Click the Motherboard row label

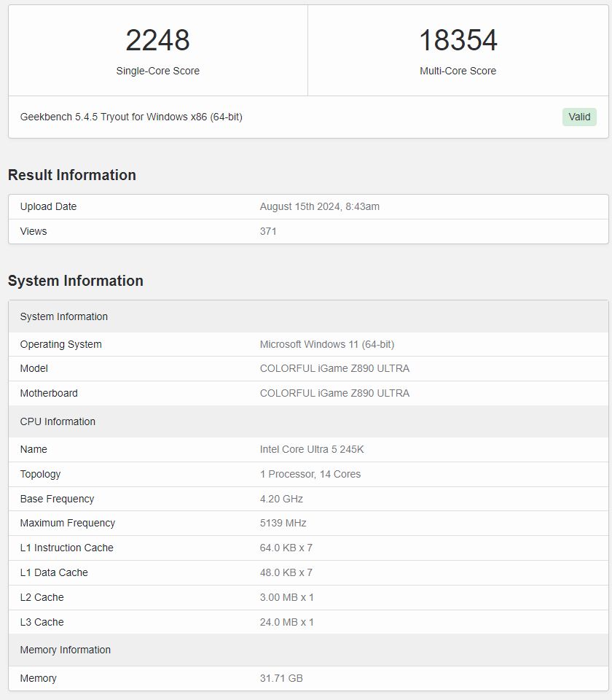(x=49, y=393)
